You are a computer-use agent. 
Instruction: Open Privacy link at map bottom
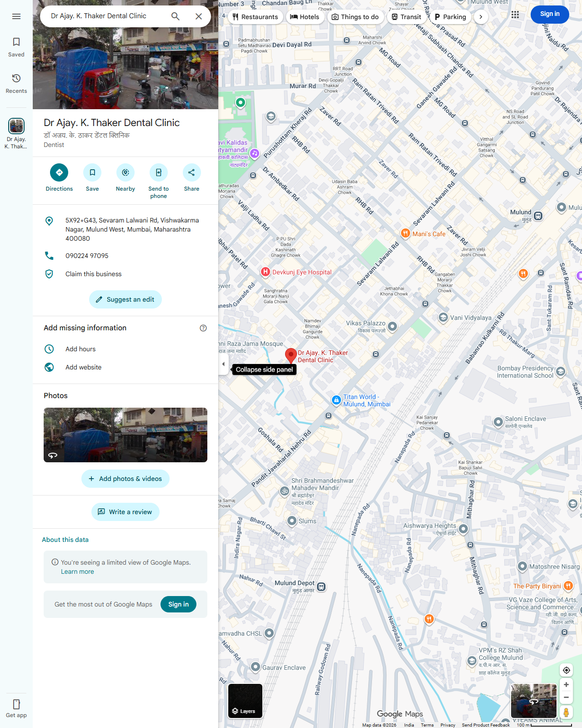tap(448, 725)
